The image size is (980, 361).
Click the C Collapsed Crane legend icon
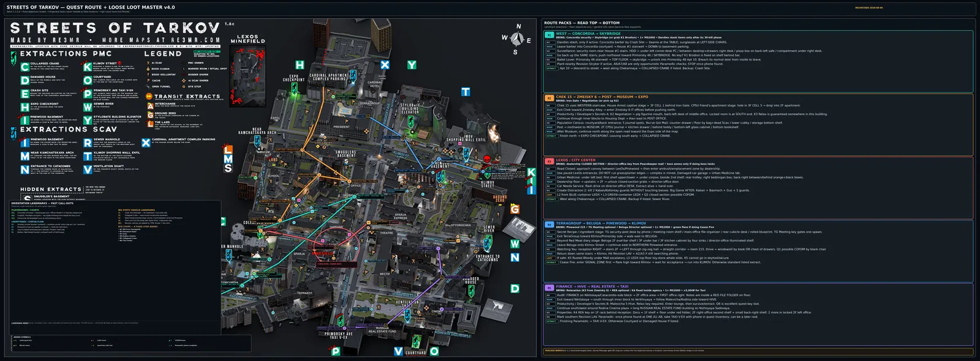(24, 67)
